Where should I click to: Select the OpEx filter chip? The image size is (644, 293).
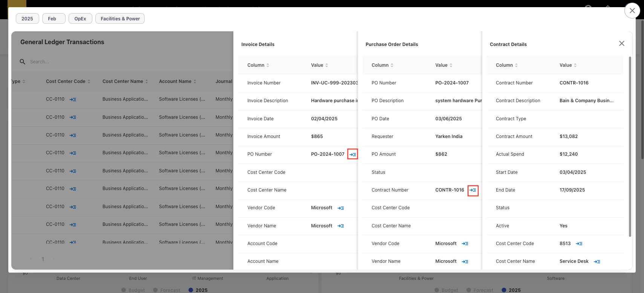pos(80,18)
